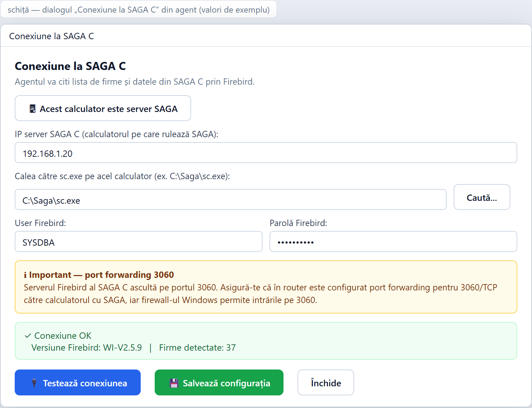Click the 'IP server SAGA C' label
The height and width of the screenshot is (408, 532).
coord(117,134)
